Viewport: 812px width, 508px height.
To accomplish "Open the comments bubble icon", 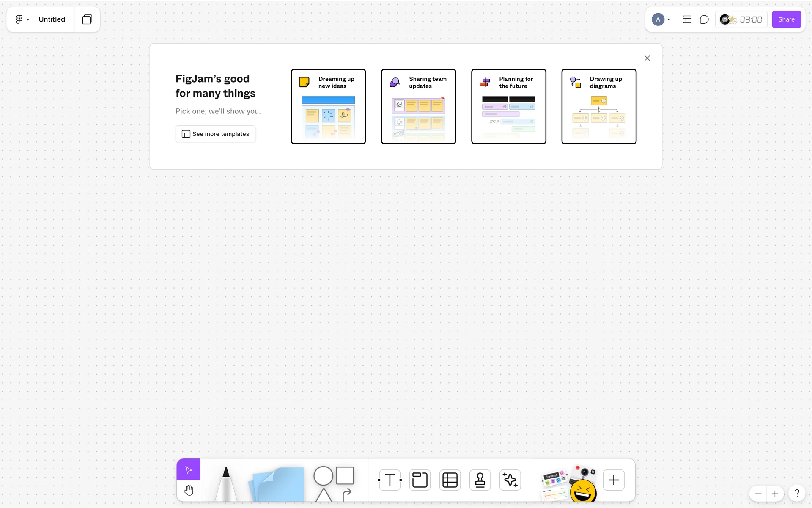I will point(704,19).
